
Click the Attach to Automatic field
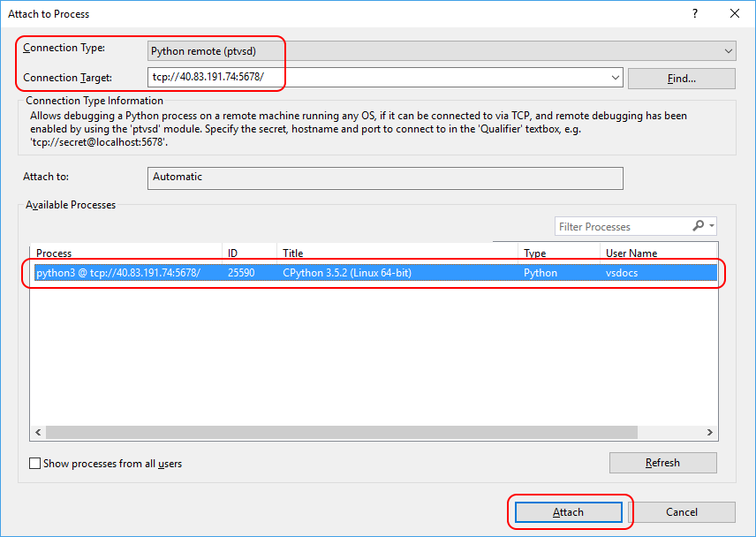coord(386,178)
